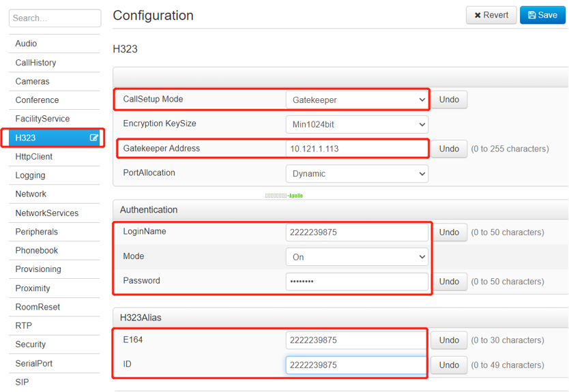Open the PortAllocation dropdown
The image size is (569, 392).
pyautogui.click(x=357, y=174)
